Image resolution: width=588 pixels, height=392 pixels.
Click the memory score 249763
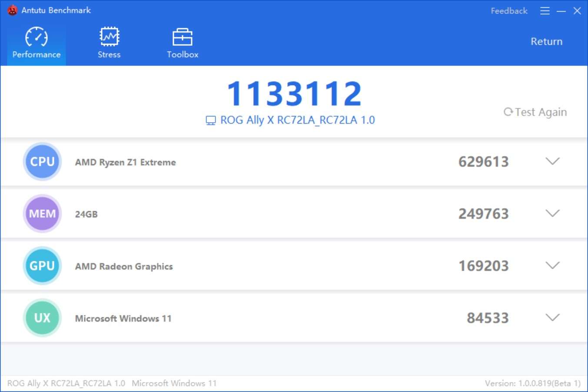484,214
